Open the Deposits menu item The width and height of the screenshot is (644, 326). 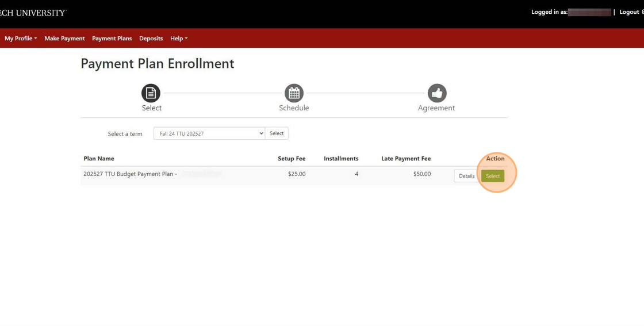pyautogui.click(x=151, y=38)
